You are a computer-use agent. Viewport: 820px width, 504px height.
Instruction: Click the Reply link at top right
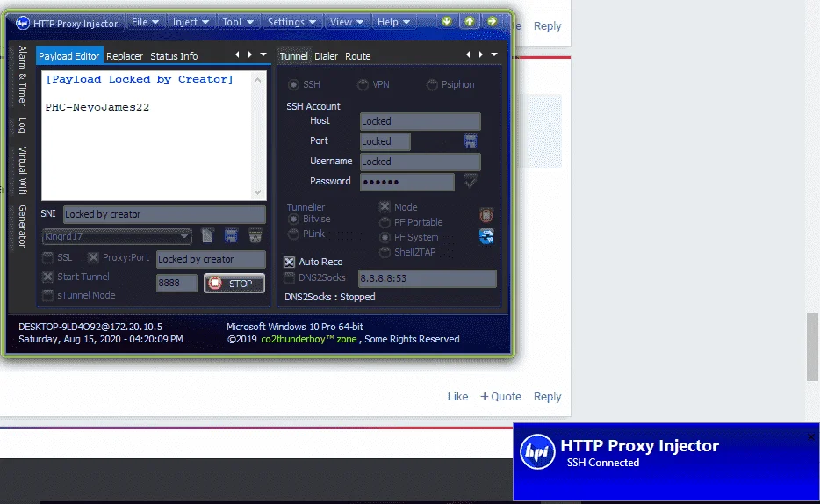[x=547, y=25]
